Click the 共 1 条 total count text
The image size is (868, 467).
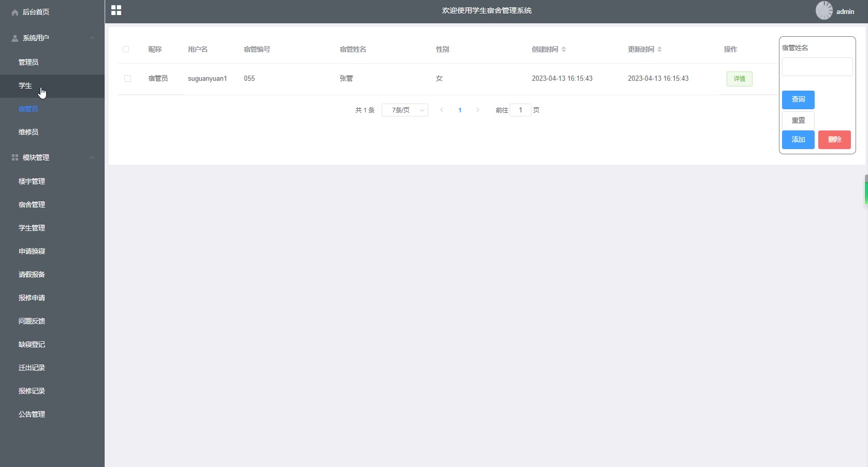pos(365,110)
